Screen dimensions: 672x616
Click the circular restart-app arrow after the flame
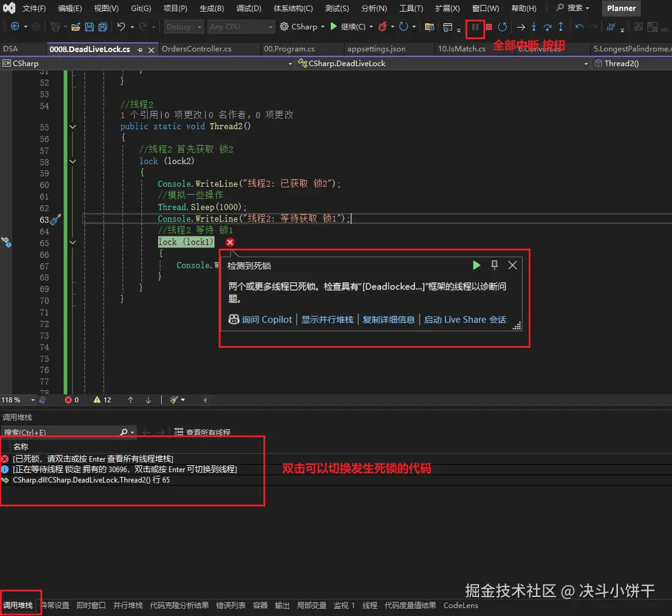403,26
